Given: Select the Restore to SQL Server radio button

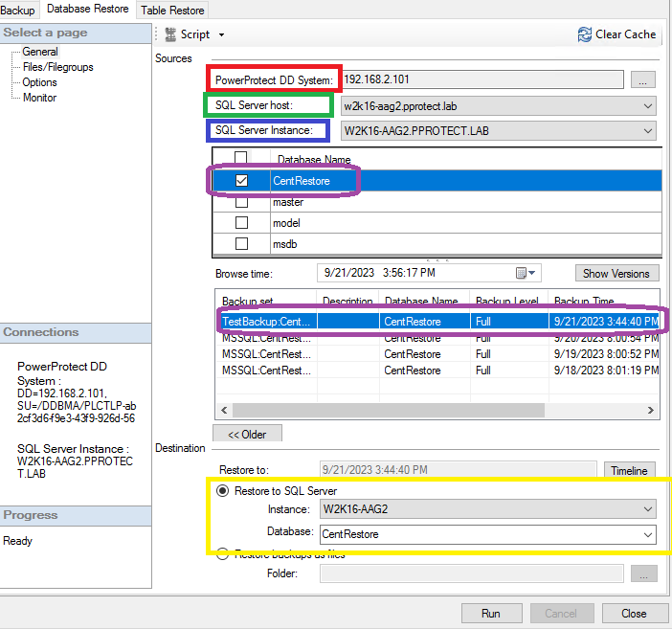Looking at the screenshot, I should point(222,490).
